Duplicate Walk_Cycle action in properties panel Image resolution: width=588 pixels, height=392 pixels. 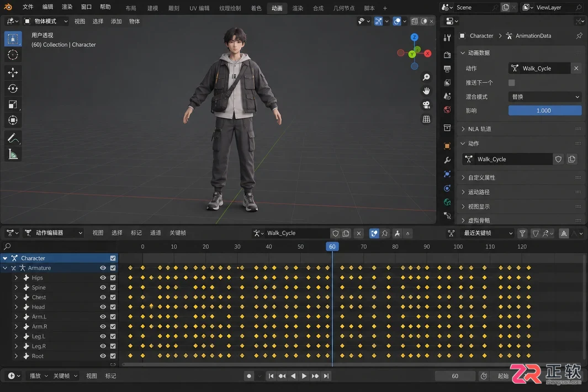pos(572,159)
